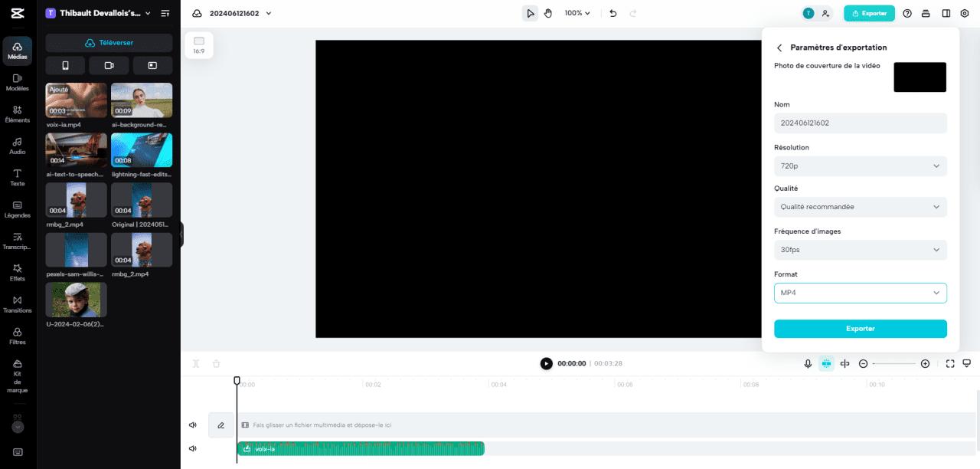The height and width of the screenshot is (469, 980).
Task: Go back from Paramètres d'exportation
Action: 779,48
